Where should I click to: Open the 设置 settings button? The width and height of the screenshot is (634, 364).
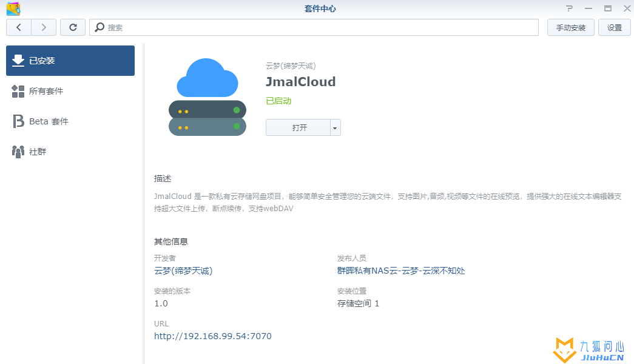[614, 27]
